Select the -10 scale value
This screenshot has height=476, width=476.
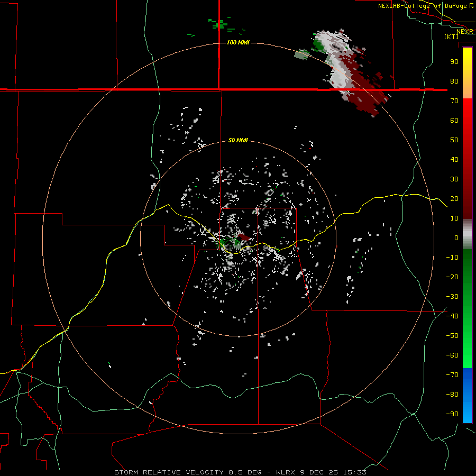click(x=452, y=258)
